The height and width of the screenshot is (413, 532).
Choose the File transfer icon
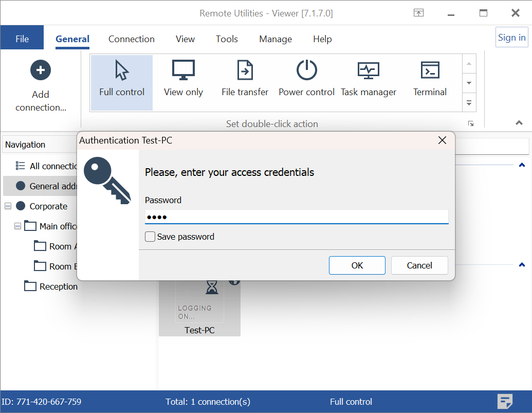tap(245, 71)
